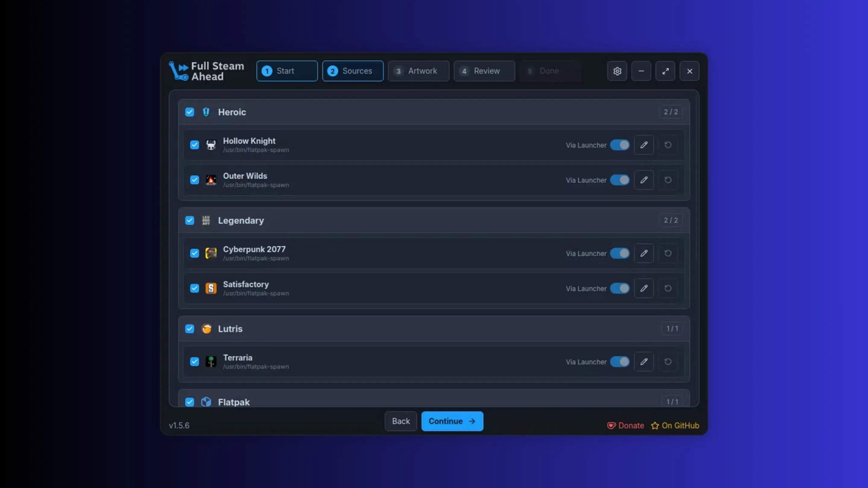Reset Hollow Knight to defaults
868x488 pixels.
(668, 145)
